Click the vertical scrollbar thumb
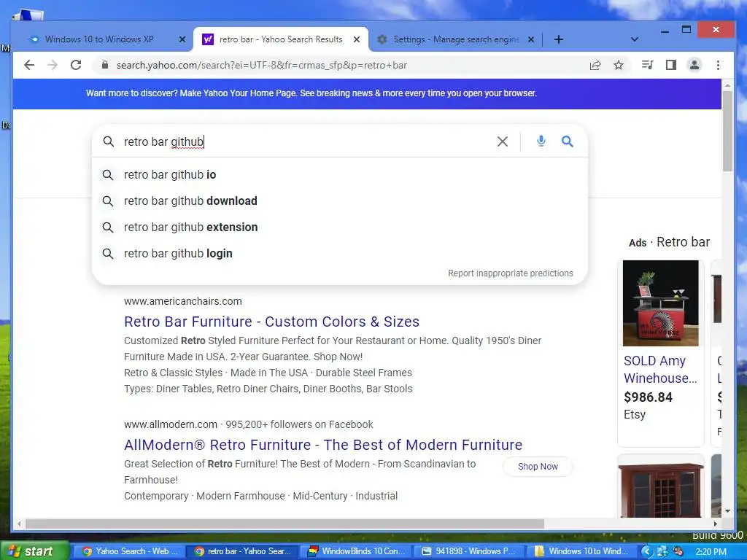The height and width of the screenshot is (560, 747). coord(727,131)
